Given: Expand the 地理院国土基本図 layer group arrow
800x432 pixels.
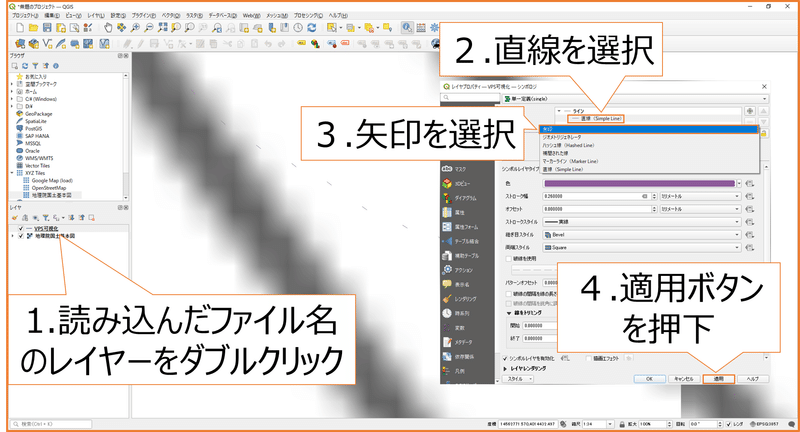Looking at the screenshot, I should click(12, 236).
